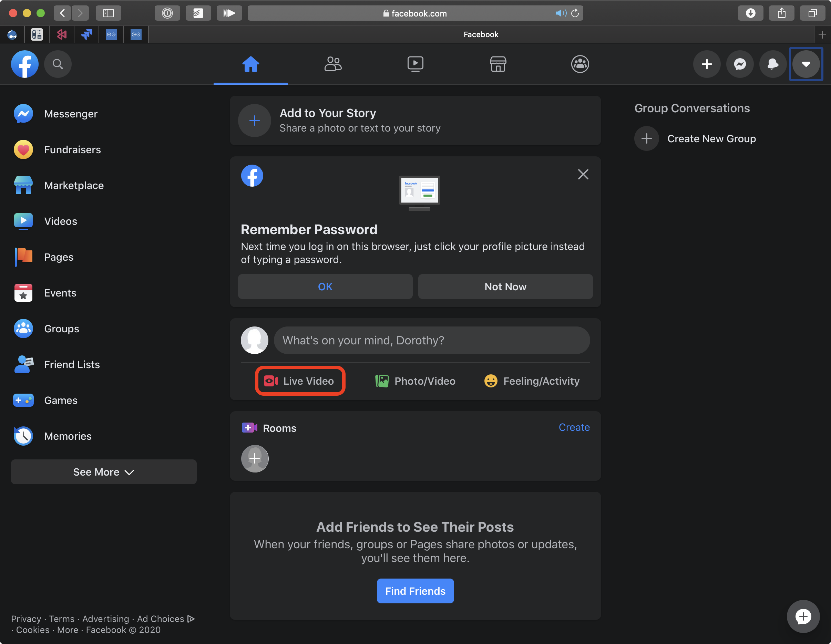Start a Live Video
This screenshot has width=831, height=644.
point(300,381)
